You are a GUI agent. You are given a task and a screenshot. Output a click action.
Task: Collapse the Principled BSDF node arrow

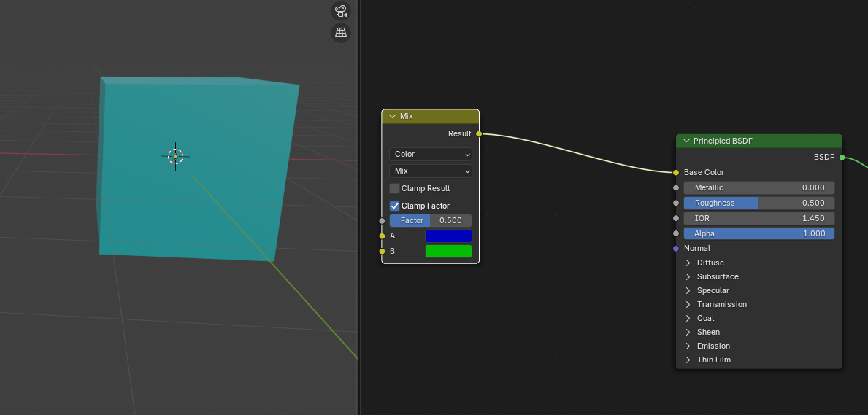686,141
